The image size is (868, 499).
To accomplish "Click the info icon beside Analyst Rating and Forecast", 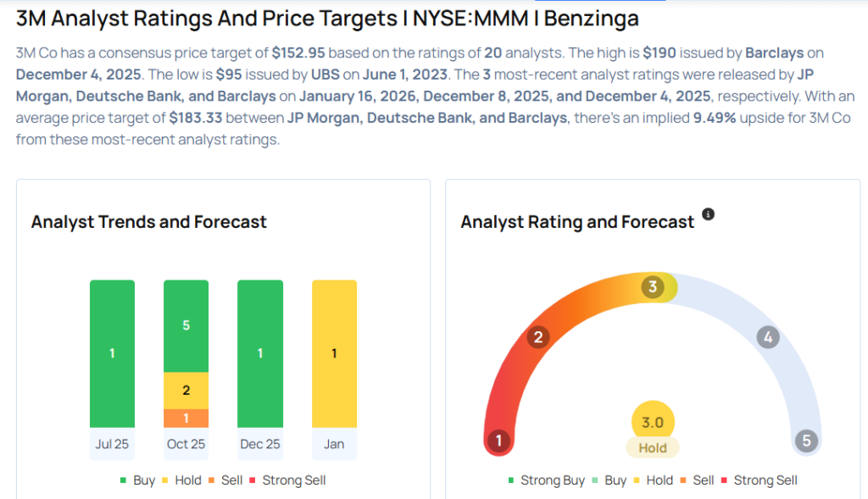I will [x=709, y=214].
